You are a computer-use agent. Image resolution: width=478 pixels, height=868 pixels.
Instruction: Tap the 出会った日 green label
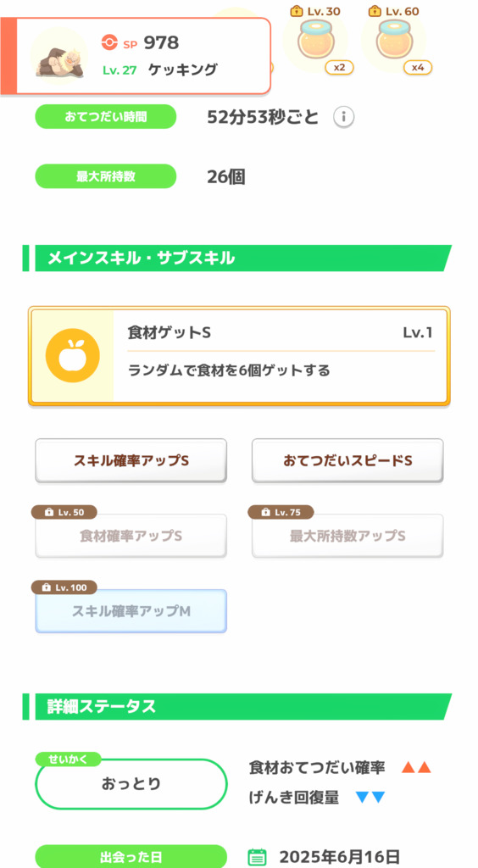pos(131,856)
